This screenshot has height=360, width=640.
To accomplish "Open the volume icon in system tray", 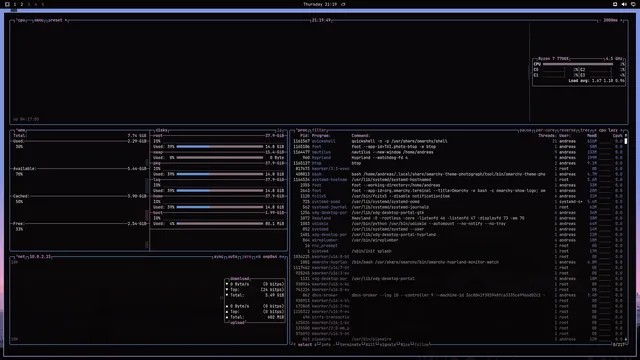I will click(624, 4).
